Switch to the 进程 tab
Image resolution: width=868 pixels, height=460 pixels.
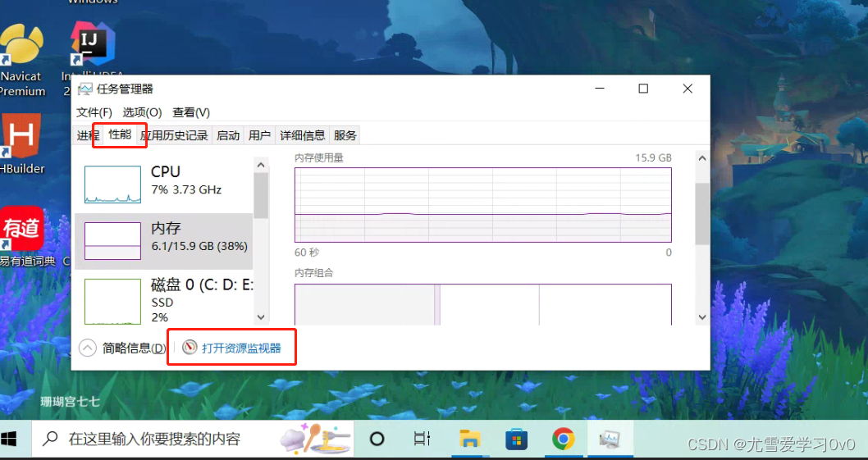click(87, 135)
